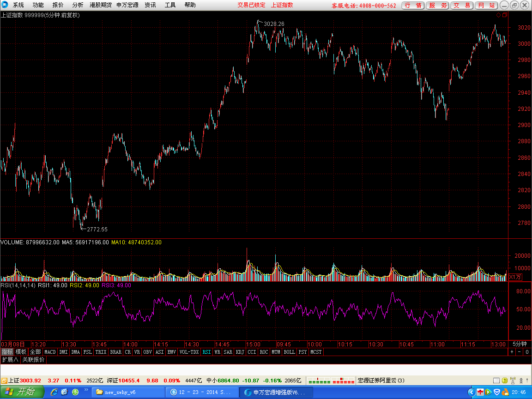Switch indicator to MCST

coord(316,352)
